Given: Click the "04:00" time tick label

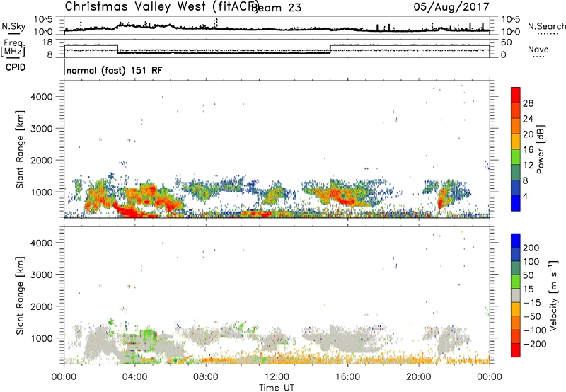Looking at the screenshot, I should coord(135,377).
